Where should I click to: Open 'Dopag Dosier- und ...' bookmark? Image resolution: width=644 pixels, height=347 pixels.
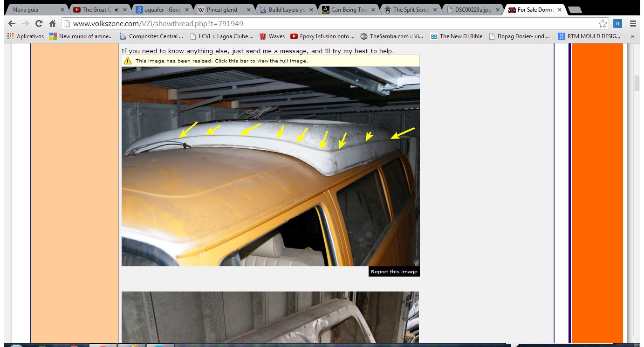click(520, 36)
